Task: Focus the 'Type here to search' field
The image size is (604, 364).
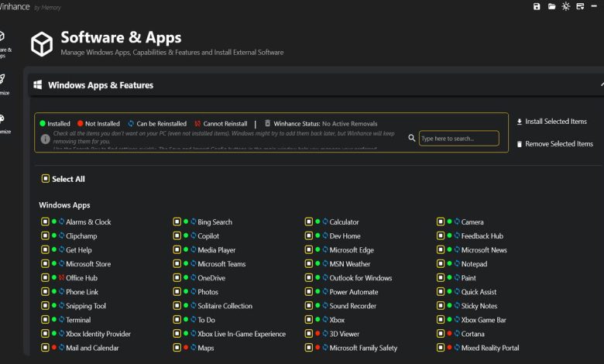Action: (x=458, y=139)
